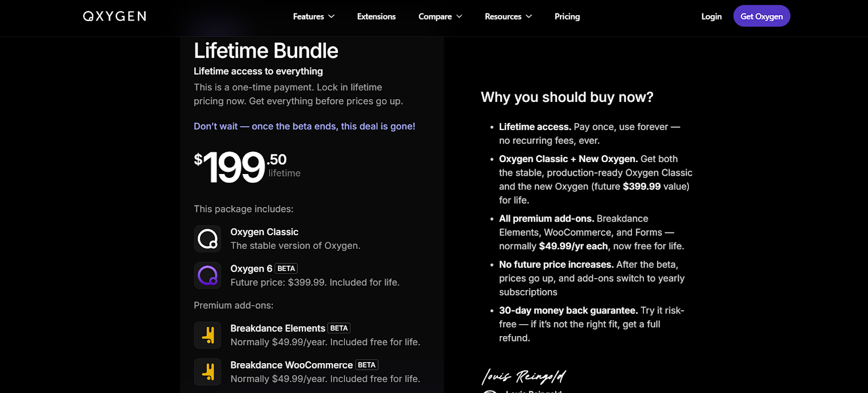868x393 pixels.
Task: Click the $199.50 lifetime price
Action: [247, 167]
